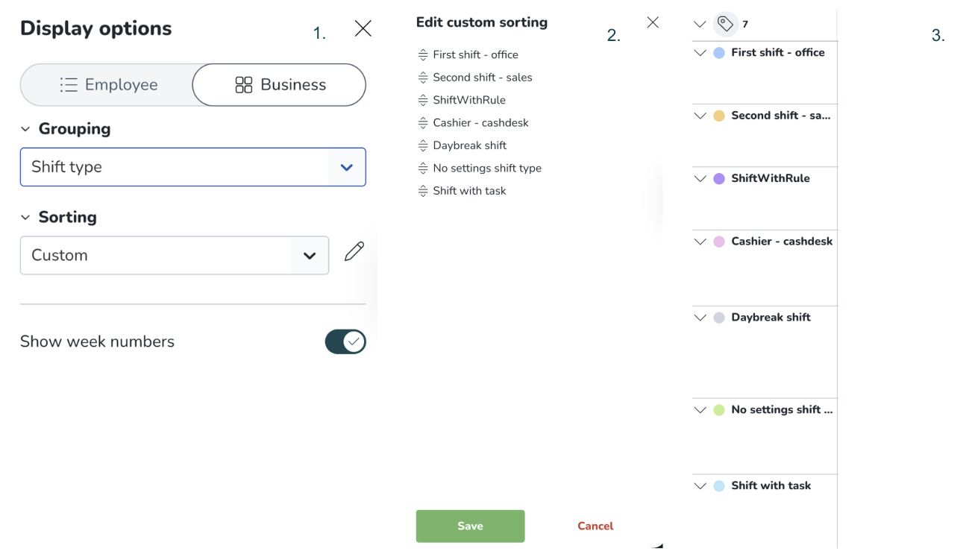Click the tag icon showing 7 shift types

(x=725, y=24)
